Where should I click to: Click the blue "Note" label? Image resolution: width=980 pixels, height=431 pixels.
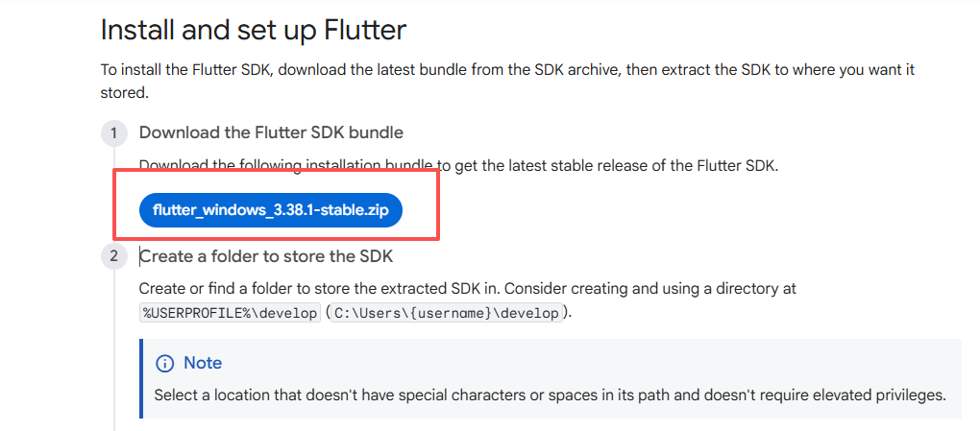203,363
